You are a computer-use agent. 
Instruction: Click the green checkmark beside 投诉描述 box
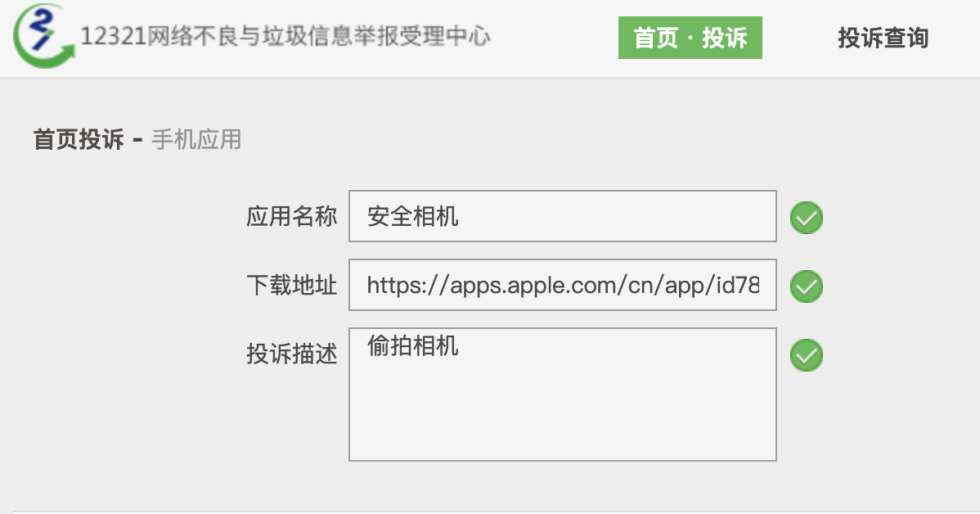[806, 355]
